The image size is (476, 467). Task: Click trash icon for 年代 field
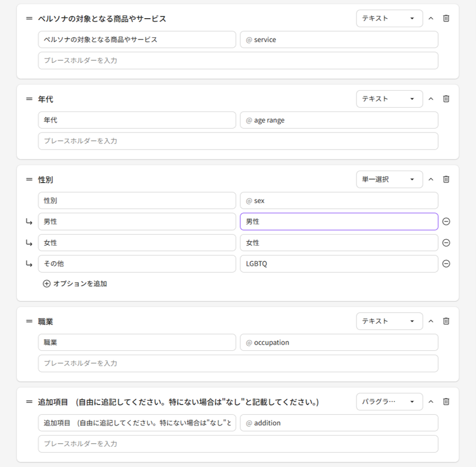click(x=446, y=99)
